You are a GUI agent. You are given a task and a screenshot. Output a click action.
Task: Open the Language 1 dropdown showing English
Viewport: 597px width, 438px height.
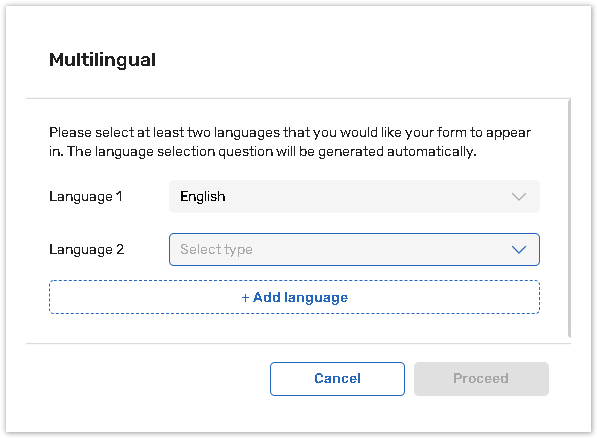354,197
